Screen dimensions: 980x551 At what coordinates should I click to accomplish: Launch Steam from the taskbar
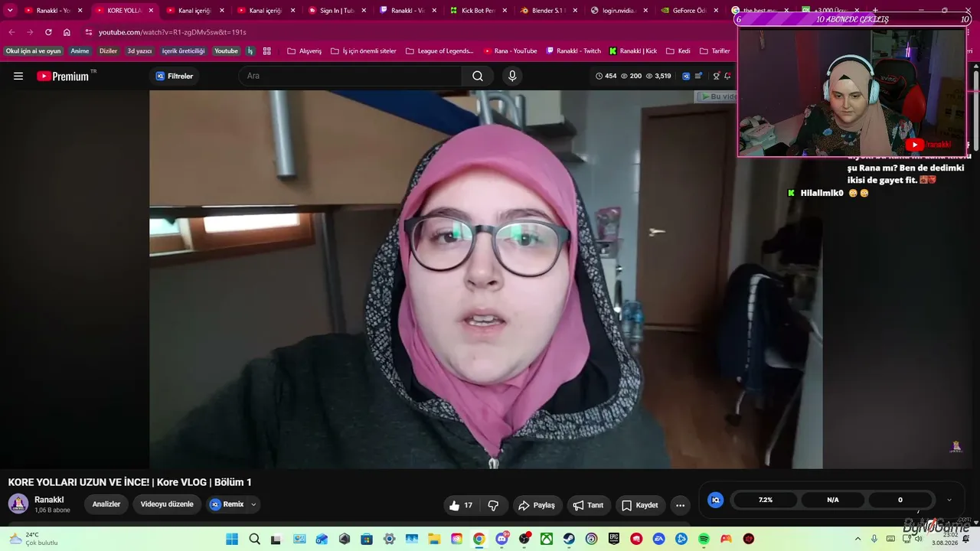click(569, 539)
